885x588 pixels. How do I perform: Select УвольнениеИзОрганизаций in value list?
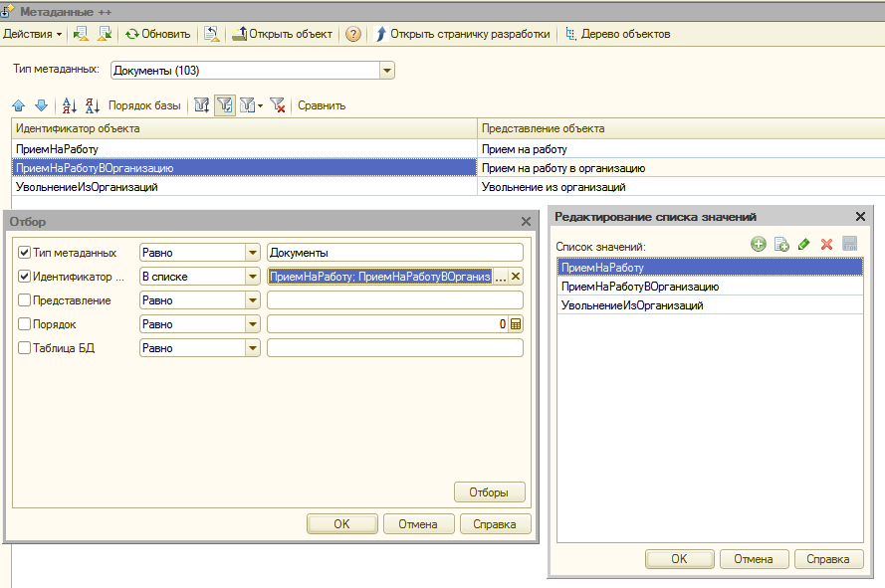point(710,305)
